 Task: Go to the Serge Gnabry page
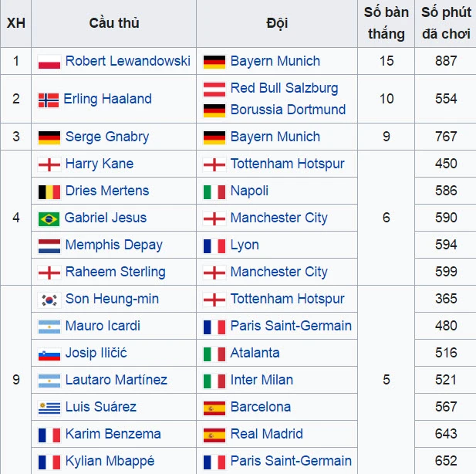(x=106, y=137)
